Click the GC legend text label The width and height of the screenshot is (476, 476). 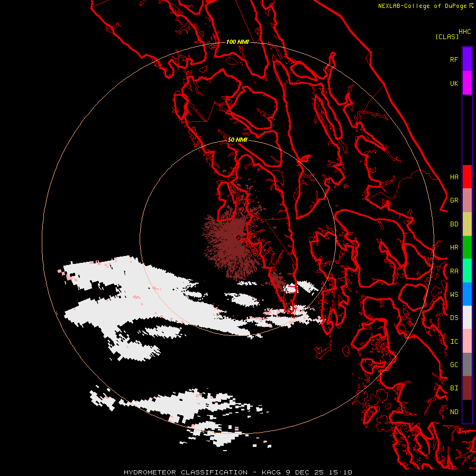(x=454, y=364)
